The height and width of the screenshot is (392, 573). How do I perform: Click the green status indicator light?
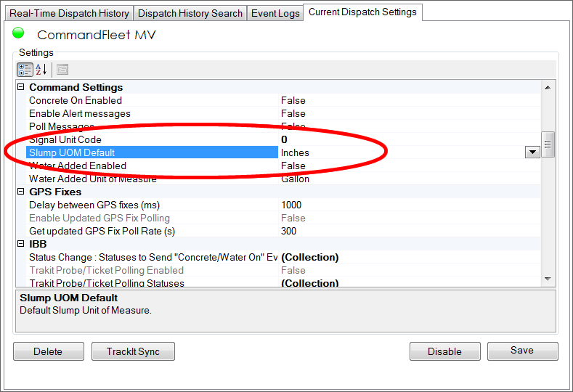coord(18,33)
